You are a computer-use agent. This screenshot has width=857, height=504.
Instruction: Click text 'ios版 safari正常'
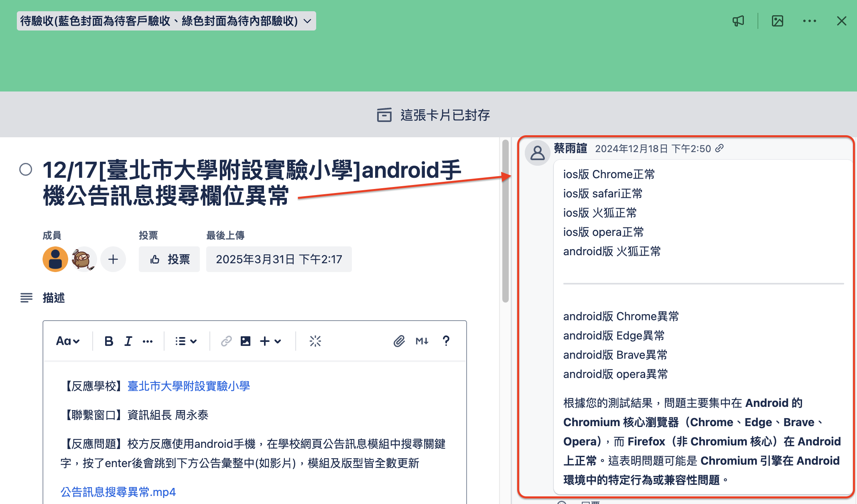click(x=603, y=193)
